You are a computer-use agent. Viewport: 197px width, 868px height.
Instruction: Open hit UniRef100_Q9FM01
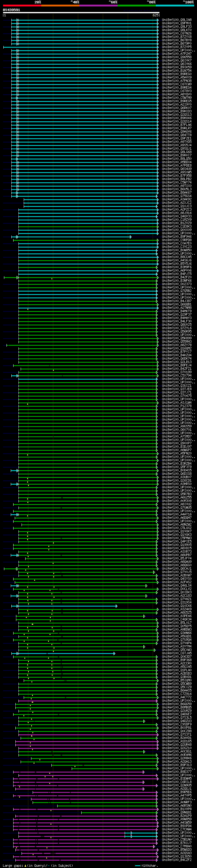(177, 23)
